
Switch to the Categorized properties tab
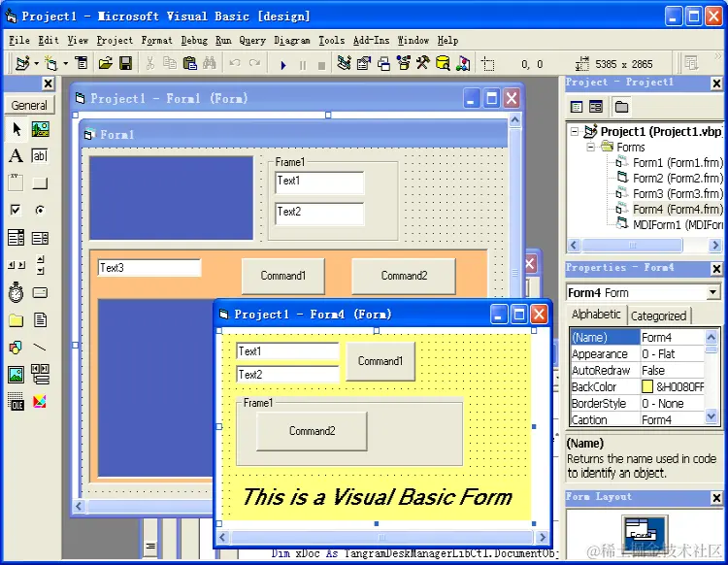point(658,316)
